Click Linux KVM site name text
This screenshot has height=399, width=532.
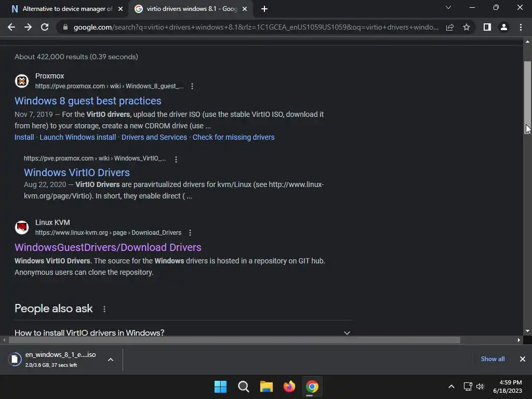52,222
